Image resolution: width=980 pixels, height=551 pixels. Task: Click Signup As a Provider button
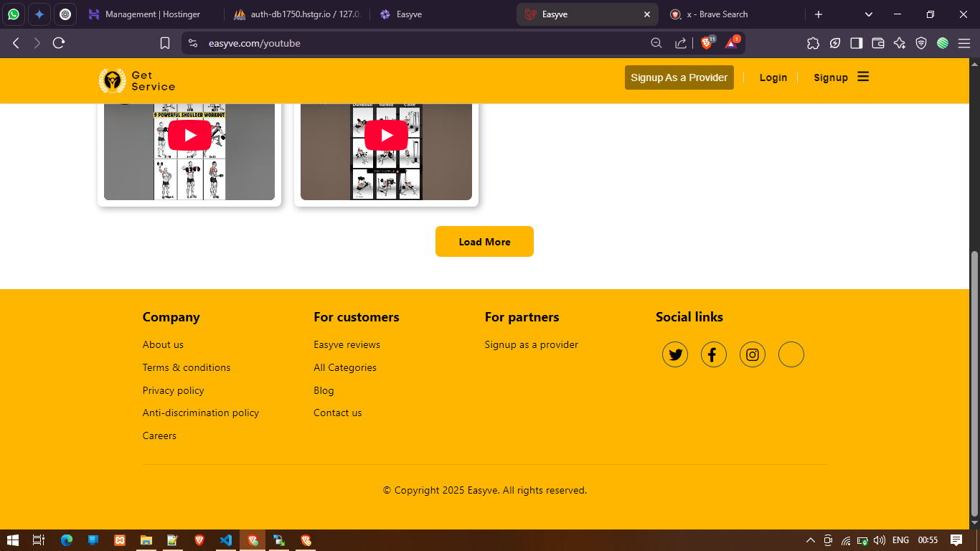(679, 77)
